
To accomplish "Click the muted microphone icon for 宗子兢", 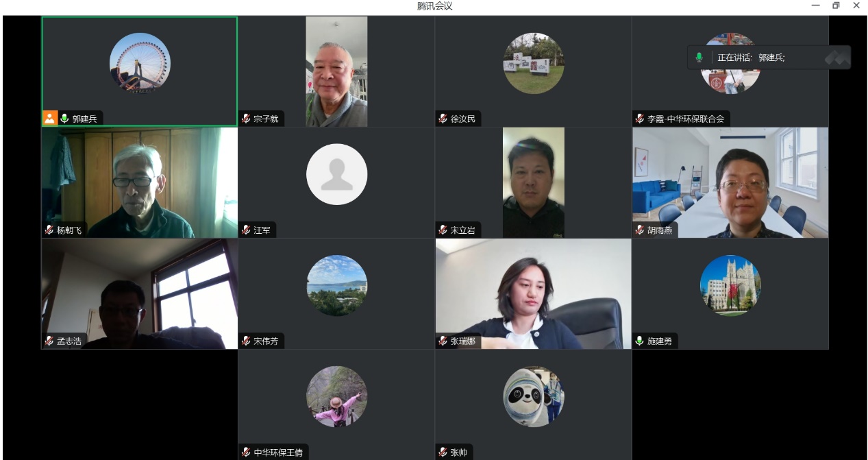I will pyautogui.click(x=246, y=119).
